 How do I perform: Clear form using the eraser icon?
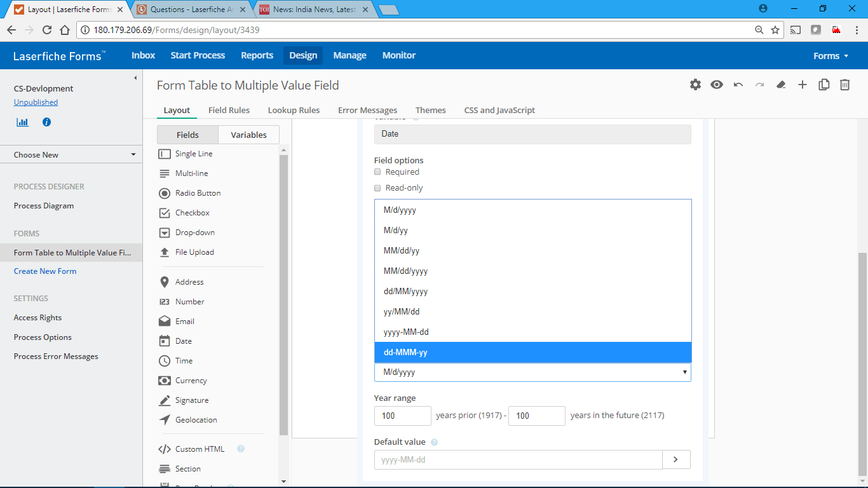point(781,85)
